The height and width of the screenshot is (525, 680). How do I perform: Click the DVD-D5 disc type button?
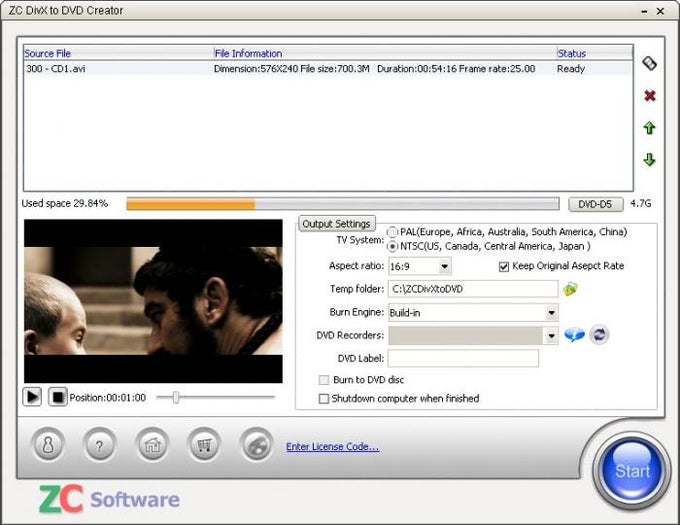point(595,204)
